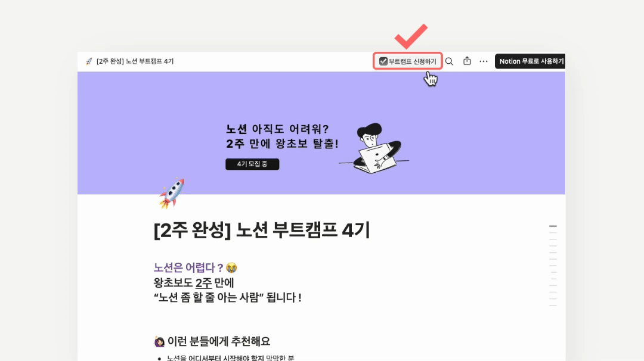
Task: Jump to the first table-of-contents marker
Action: click(553, 226)
